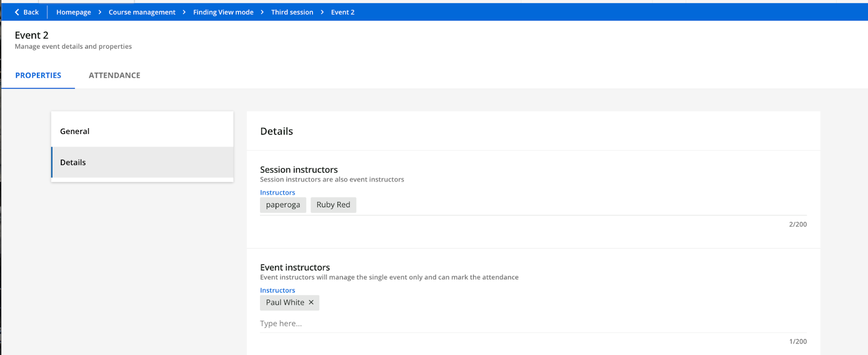
Task: Remove Paul White using the X icon
Action: point(311,302)
